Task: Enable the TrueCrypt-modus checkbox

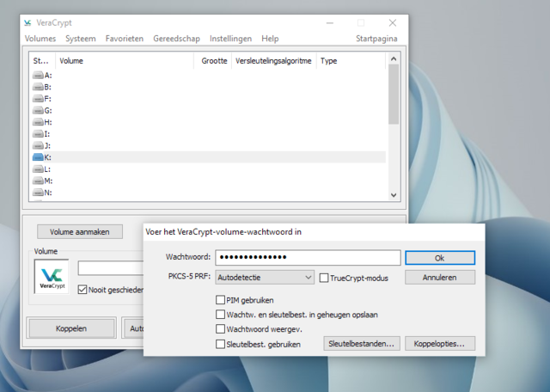Action: click(x=324, y=278)
